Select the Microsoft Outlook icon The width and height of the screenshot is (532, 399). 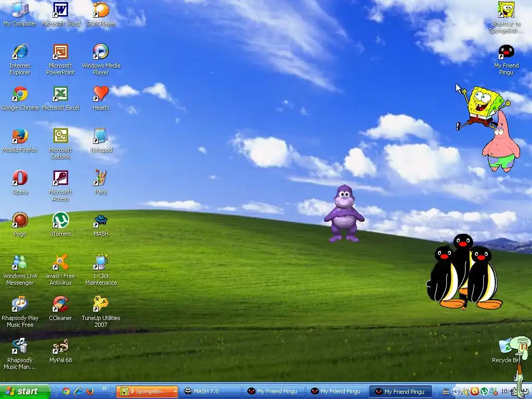(x=60, y=143)
